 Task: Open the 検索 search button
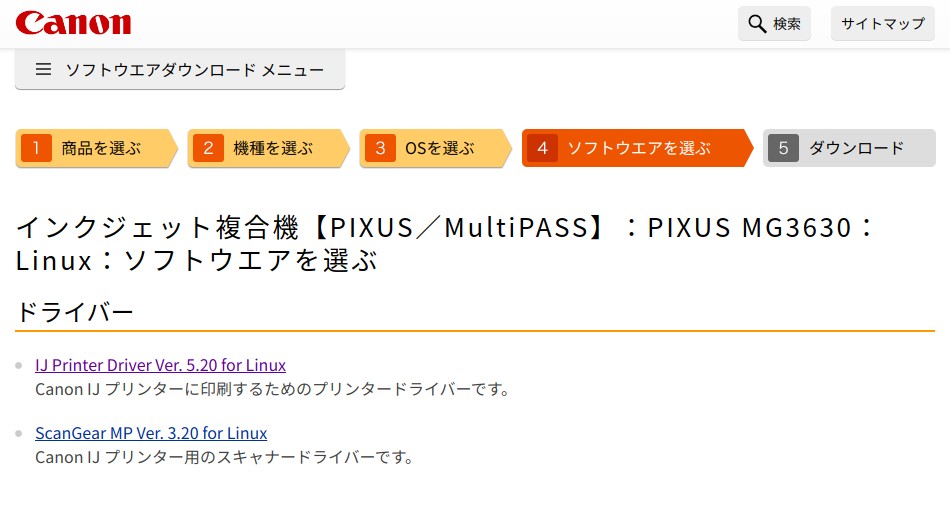click(x=774, y=24)
